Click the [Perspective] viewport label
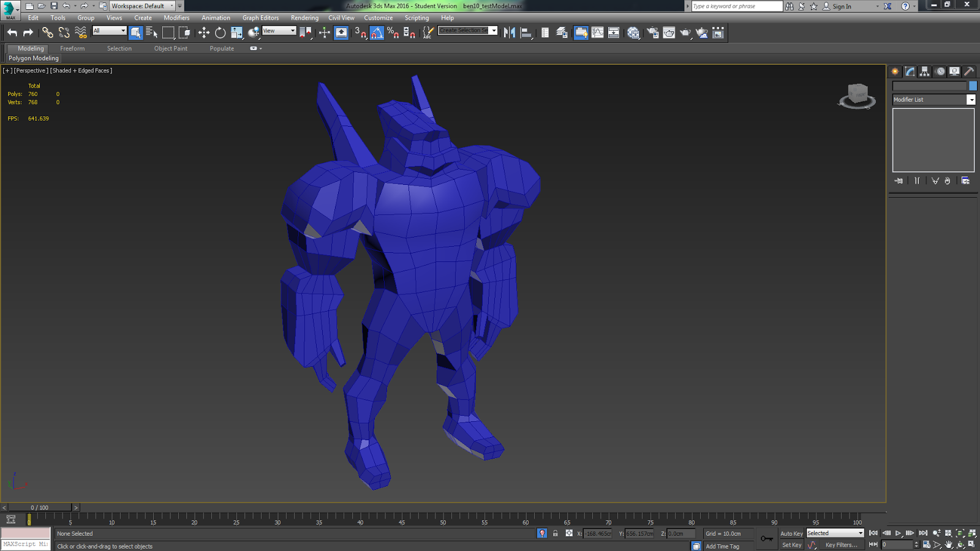This screenshot has height=551, width=980. click(x=31, y=70)
